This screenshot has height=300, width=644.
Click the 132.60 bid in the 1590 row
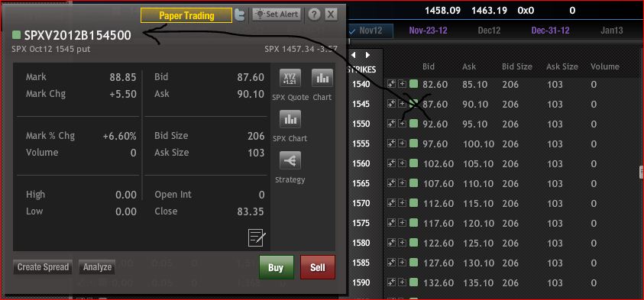pos(438,282)
